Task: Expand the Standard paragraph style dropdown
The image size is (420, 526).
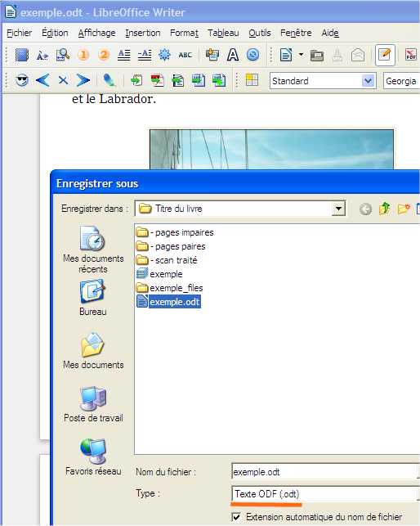Action: tap(368, 81)
